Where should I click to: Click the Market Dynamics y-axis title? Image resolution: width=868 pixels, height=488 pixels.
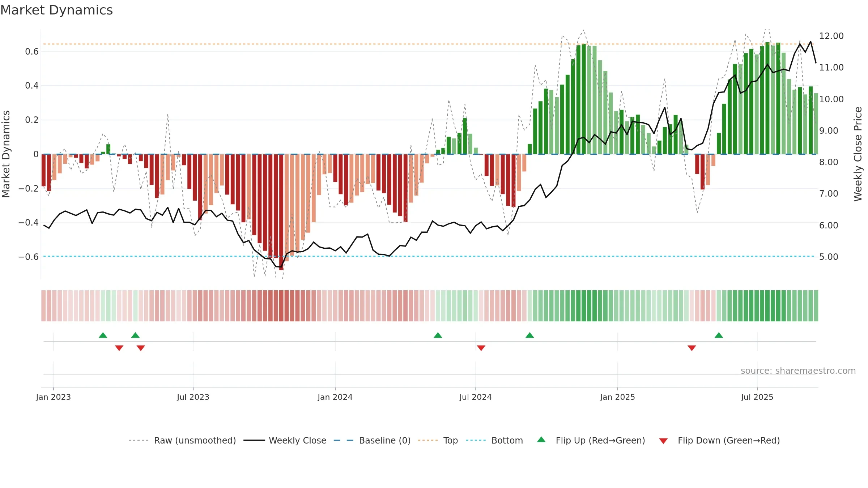[x=6, y=154]
